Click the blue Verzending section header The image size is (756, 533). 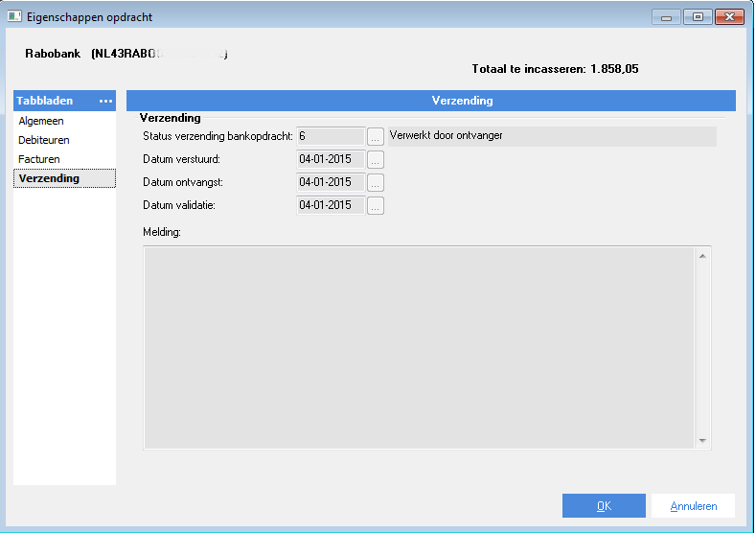pos(431,101)
